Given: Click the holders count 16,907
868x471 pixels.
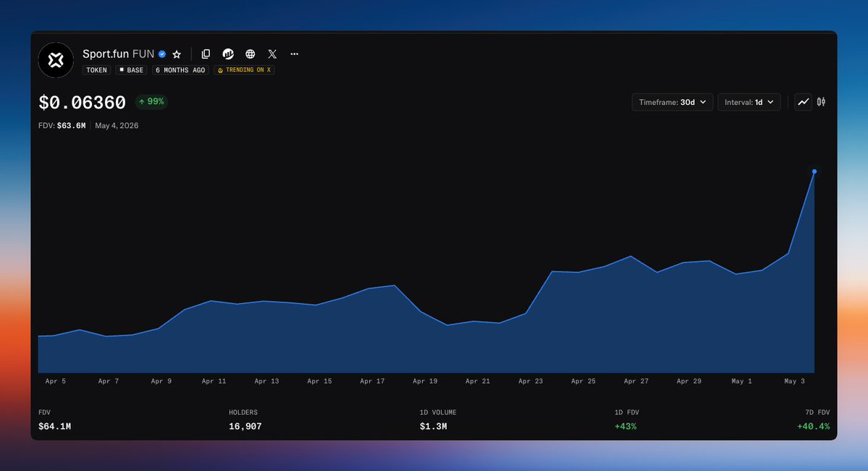Looking at the screenshot, I should click(x=245, y=427).
